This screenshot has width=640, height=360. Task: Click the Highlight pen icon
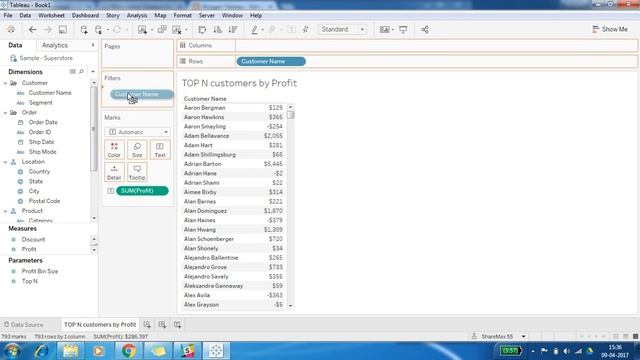(254, 29)
